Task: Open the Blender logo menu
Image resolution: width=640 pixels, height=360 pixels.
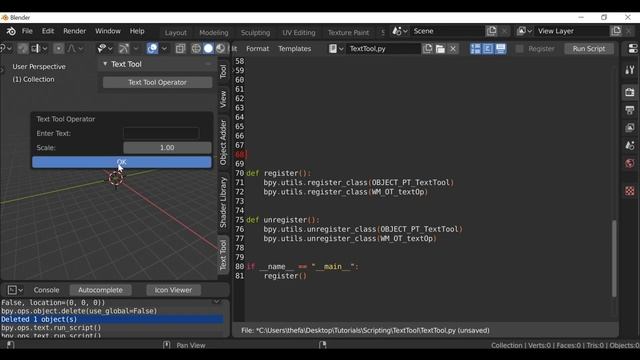Action: (11, 31)
